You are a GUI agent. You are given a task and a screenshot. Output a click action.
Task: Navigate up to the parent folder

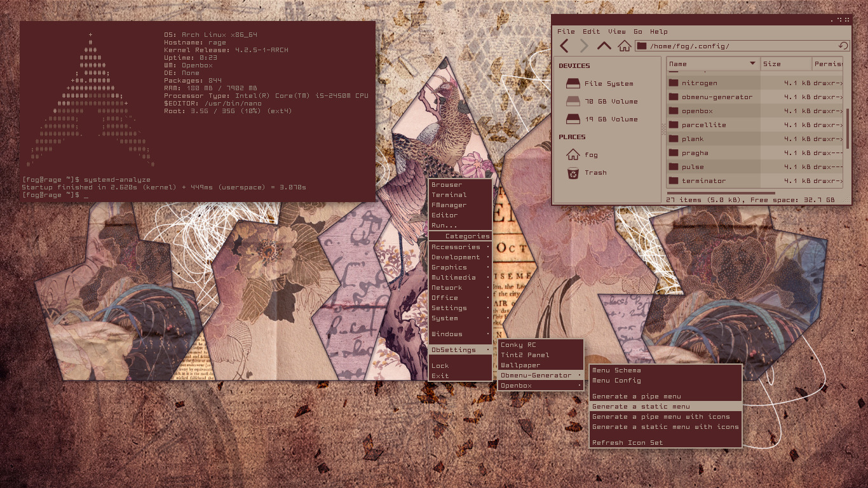click(x=604, y=46)
